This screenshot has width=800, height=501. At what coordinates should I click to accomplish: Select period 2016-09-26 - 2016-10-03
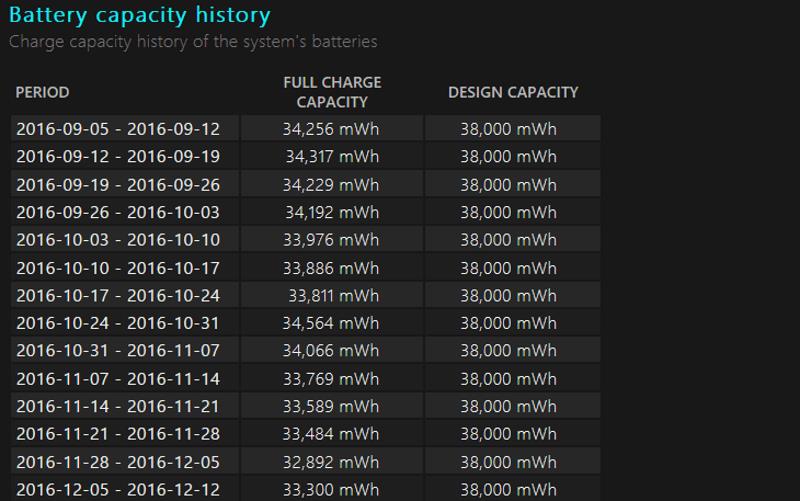(x=118, y=212)
